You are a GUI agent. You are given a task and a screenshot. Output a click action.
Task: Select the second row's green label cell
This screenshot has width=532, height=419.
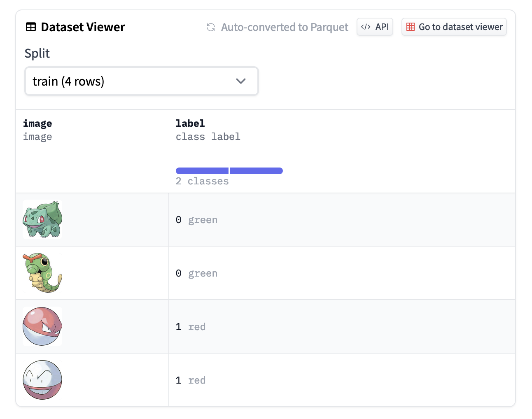click(x=197, y=273)
